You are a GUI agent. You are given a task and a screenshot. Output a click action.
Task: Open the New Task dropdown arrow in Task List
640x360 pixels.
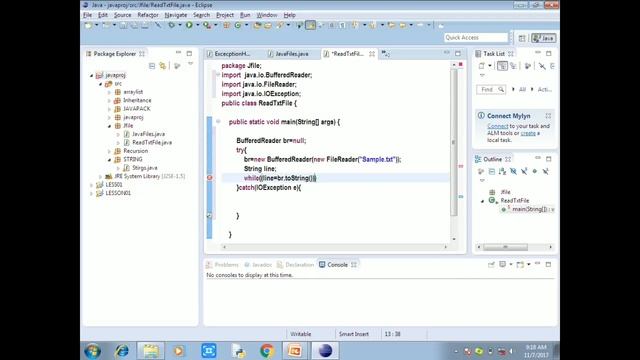[x=490, y=66]
